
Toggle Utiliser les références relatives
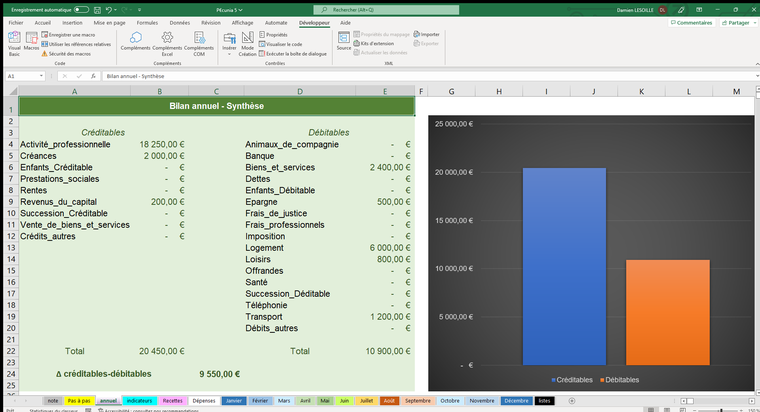click(x=77, y=44)
